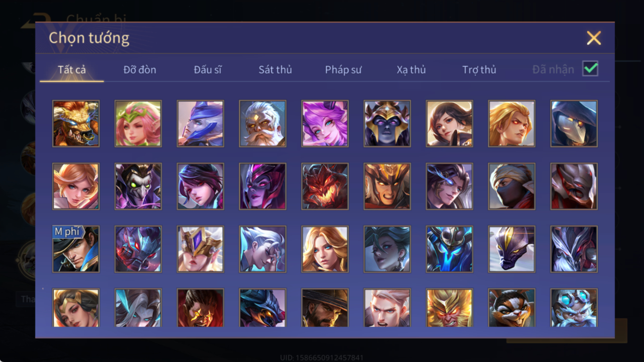Select the golden bull hero portrait

click(x=76, y=124)
